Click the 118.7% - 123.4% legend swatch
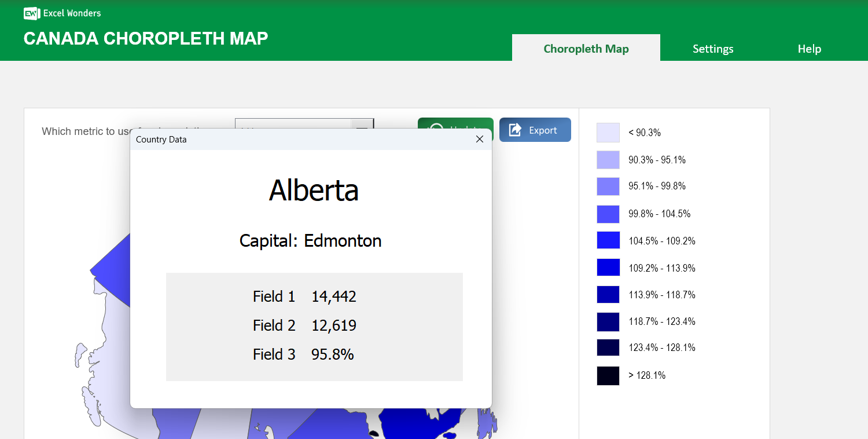This screenshot has height=439, width=868. pyautogui.click(x=608, y=321)
